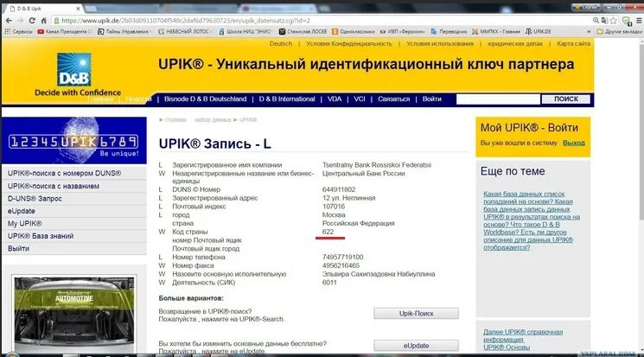Click the eUpdate button

(416, 346)
